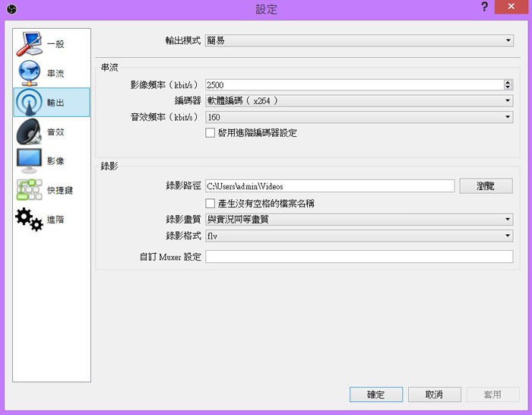This screenshot has width=532, height=415.
Task: Open the 錄影格式 dropdown showing flv
Action: pyautogui.click(x=359, y=236)
